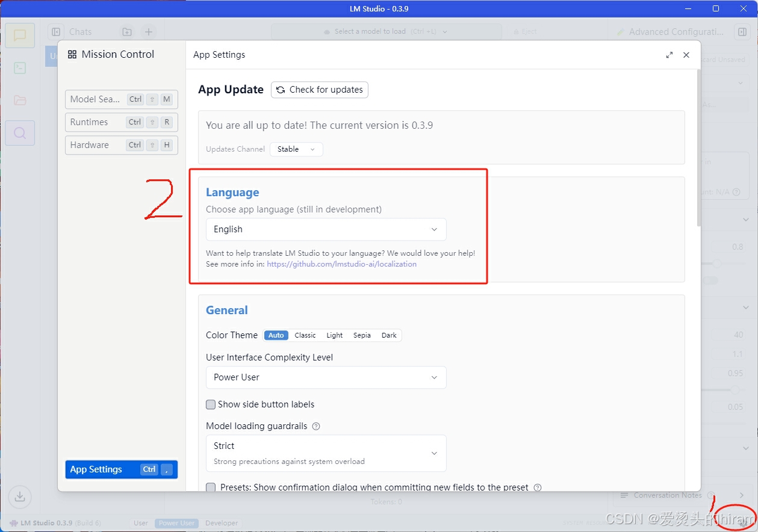Open Downloads icon at sidebar bottom
Screen dimensions: 758x532
tap(20, 496)
